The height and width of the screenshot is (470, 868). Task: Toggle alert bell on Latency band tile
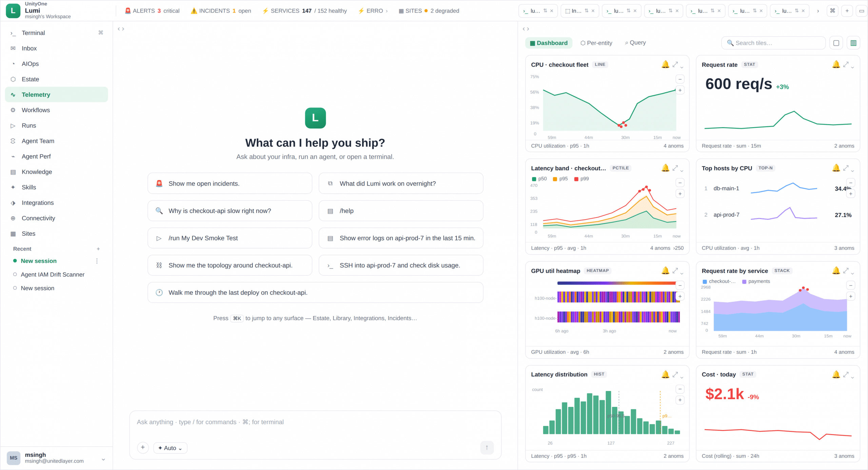pos(665,168)
